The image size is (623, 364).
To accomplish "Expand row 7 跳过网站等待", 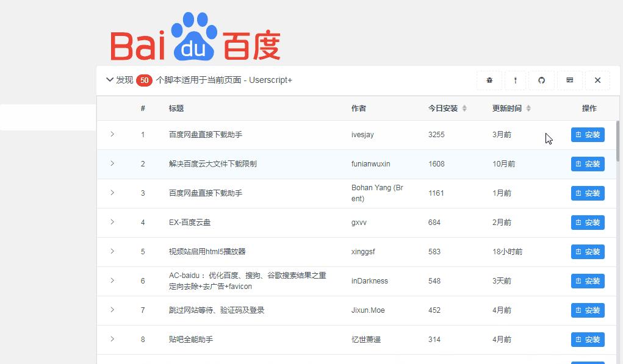I will pos(112,310).
